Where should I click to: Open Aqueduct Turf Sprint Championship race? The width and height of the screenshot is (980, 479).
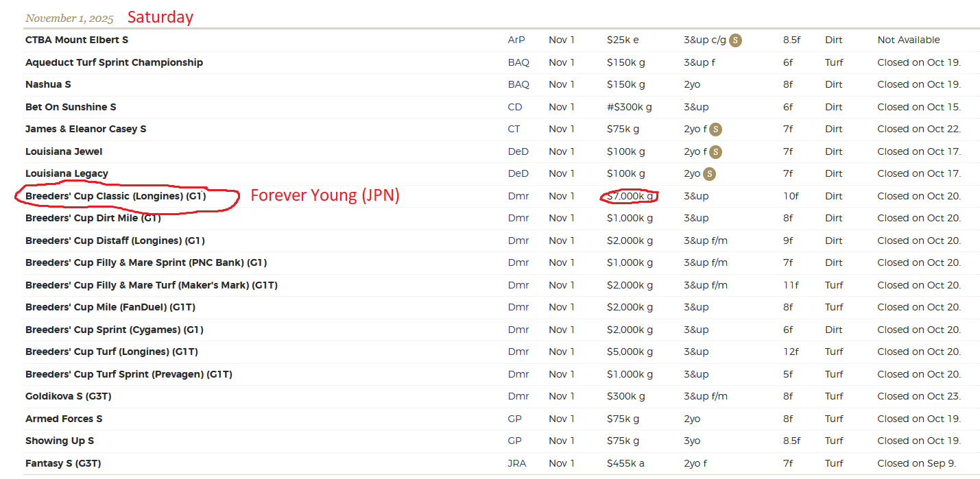[x=114, y=62]
